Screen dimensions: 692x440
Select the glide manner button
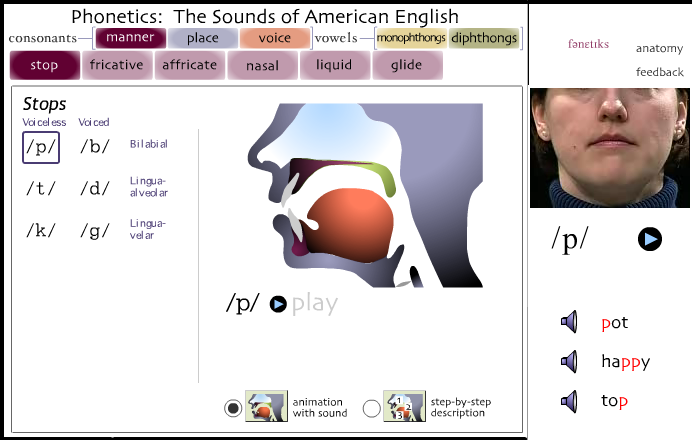click(407, 65)
